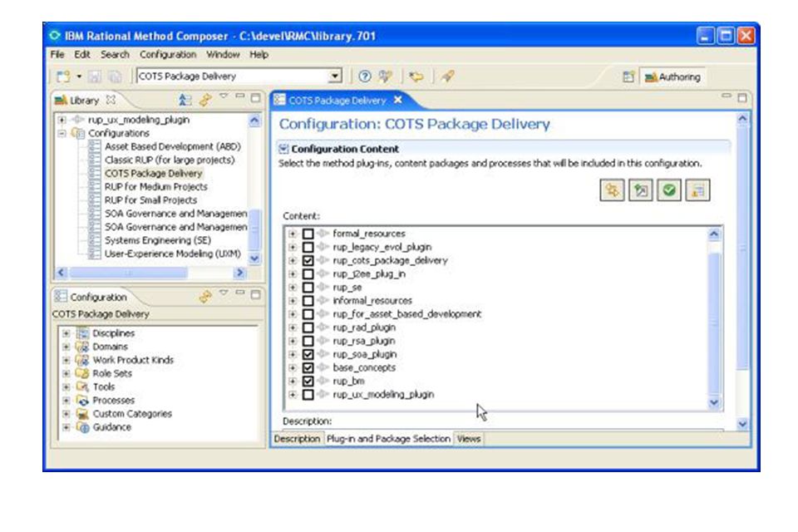
Task: Uncheck the rup_bm checkbox
Action: [308, 382]
